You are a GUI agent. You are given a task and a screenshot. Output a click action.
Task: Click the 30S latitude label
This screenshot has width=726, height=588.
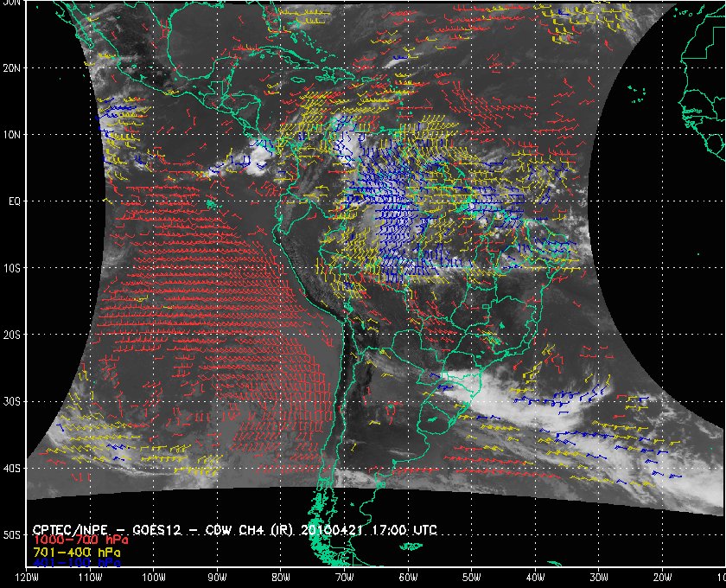pos(11,401)
